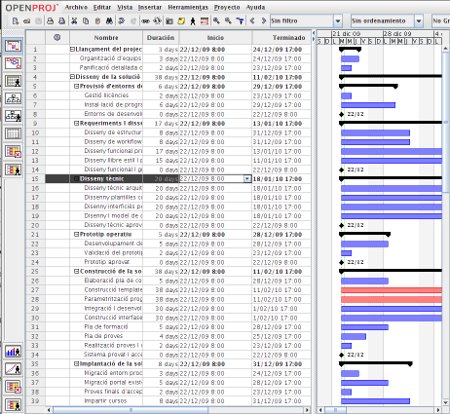Open Histogram chart view in the sidebar
450x414 pixels.
[x=13, y=351]
